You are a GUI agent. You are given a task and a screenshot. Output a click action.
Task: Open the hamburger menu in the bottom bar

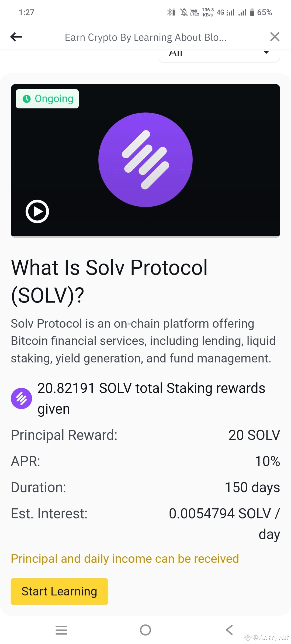tap(61, 630)
